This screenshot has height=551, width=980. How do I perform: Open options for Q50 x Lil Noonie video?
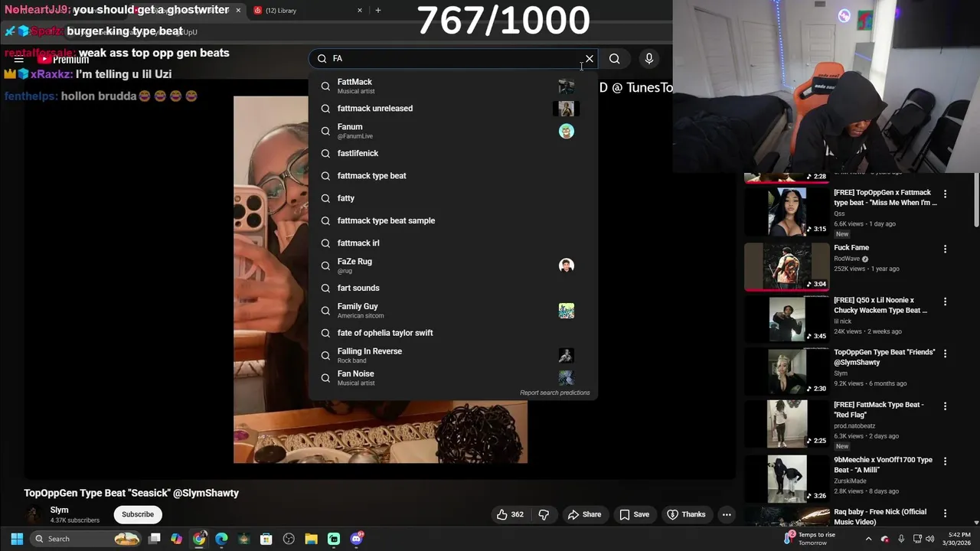pyautogui.click(x=945, y=302)
